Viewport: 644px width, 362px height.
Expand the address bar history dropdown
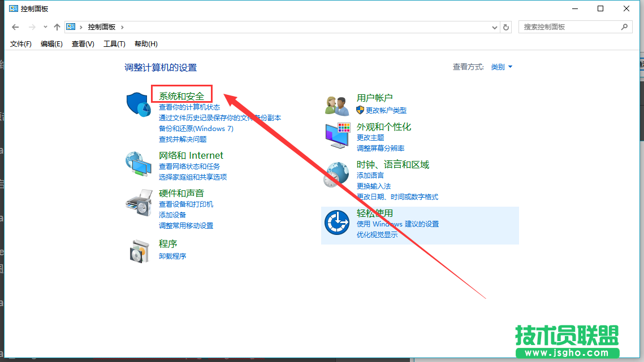point(494,27)
